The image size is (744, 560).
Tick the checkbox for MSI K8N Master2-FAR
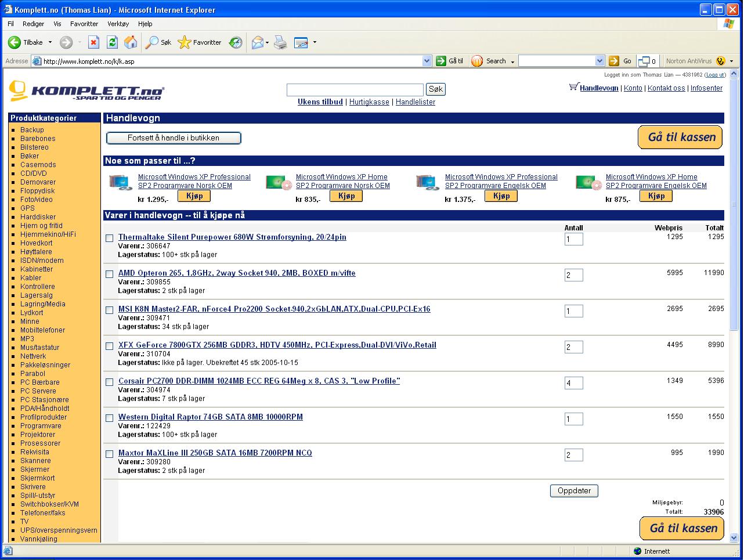[x=109, y=310]
